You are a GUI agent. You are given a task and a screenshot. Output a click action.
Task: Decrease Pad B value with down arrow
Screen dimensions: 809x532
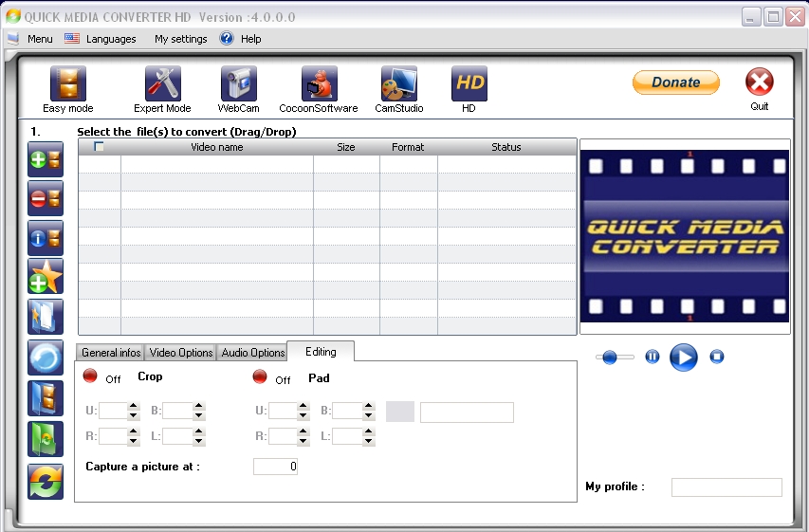coord(368,414)
